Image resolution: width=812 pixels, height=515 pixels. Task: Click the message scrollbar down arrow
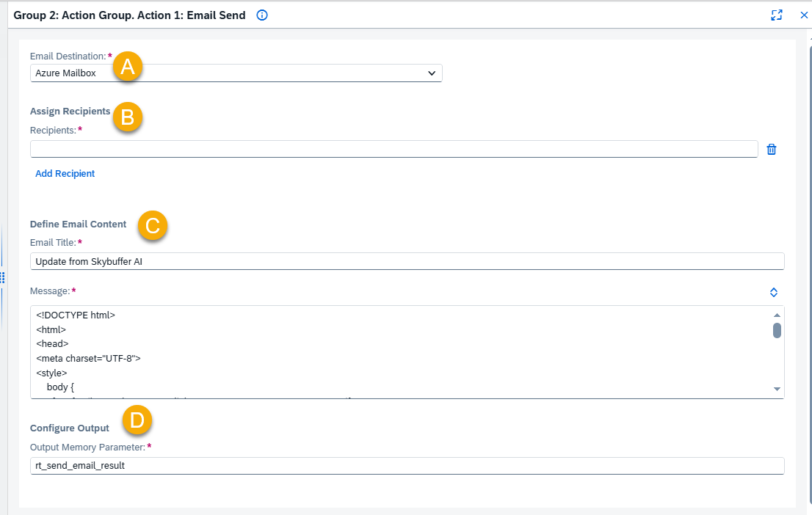click(777, 389)
